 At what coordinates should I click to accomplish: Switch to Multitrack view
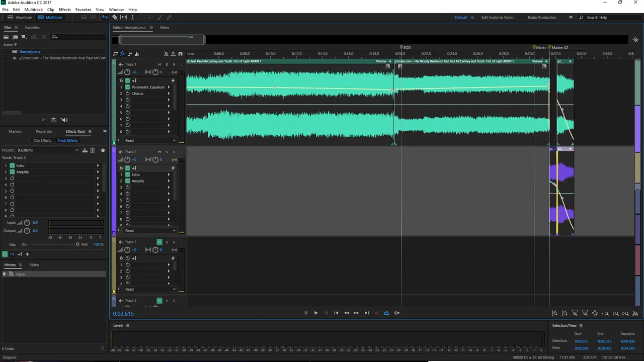click(50, 17)
